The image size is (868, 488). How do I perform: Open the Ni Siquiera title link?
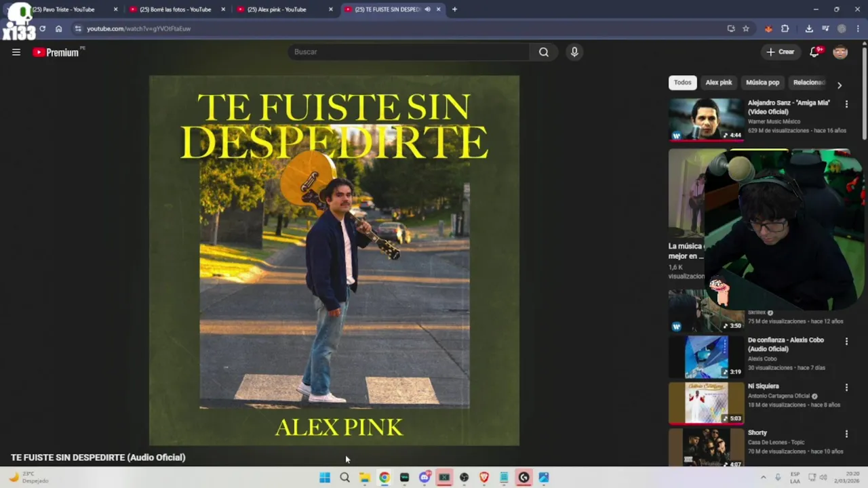click(x=764, y=386)
